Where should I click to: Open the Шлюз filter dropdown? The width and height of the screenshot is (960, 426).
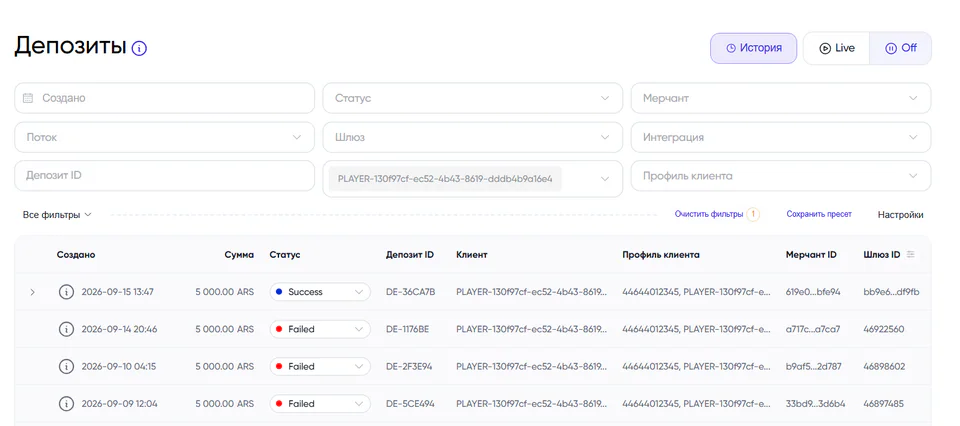[473, 137]
